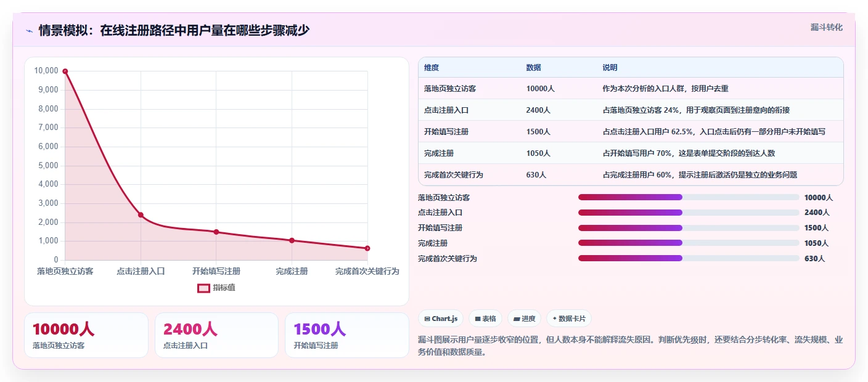Click the 10,000 y-axis label
The width and height of the screenshot is (868, 382).
(x=46, y=71)
